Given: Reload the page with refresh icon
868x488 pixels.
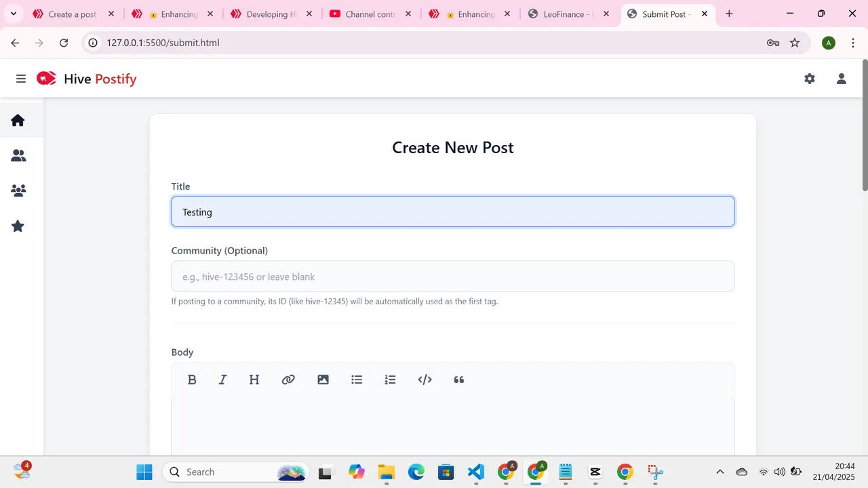Looking at the screenshot, I should (x=64, y=43).
